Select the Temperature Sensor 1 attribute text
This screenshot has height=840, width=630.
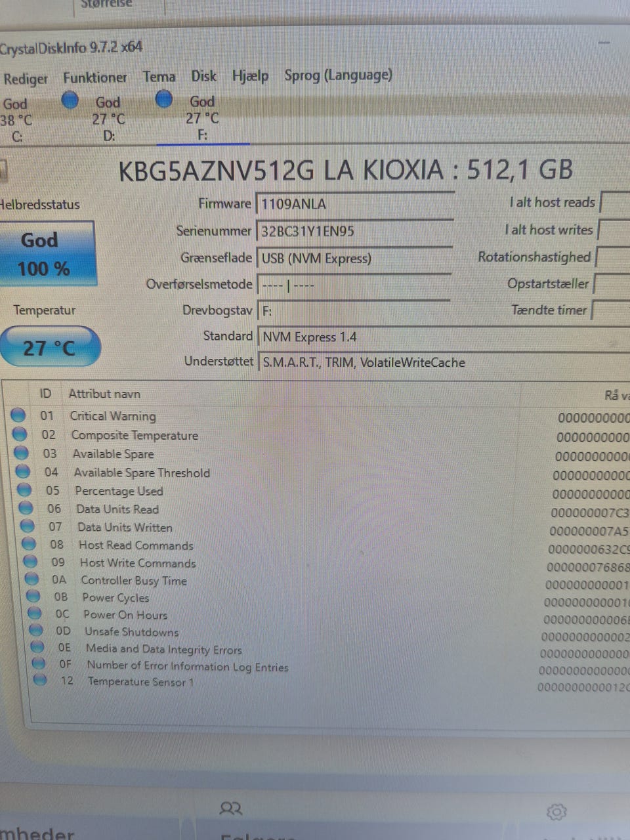(141, 682)
